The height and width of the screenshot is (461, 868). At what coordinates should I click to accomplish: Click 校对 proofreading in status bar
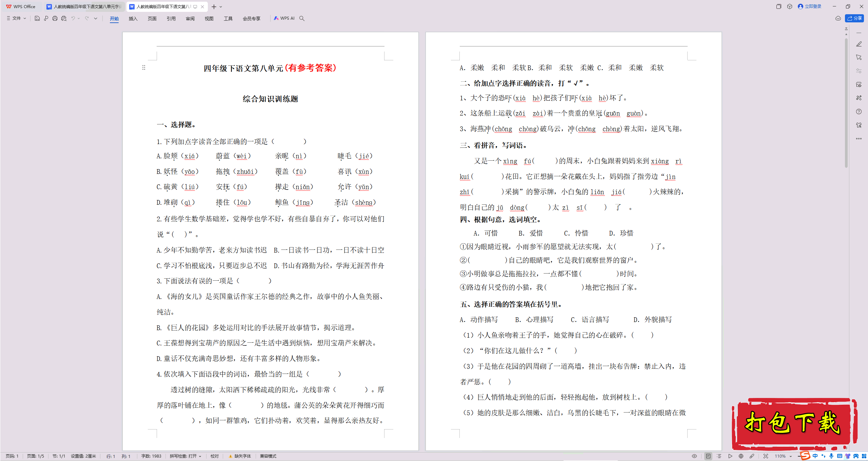(215, 456)
